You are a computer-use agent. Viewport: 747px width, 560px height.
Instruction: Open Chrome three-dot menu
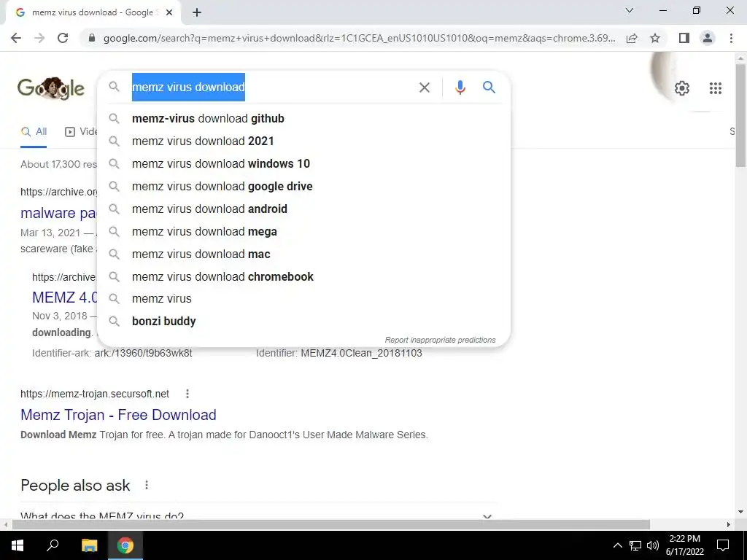[731, 38]
